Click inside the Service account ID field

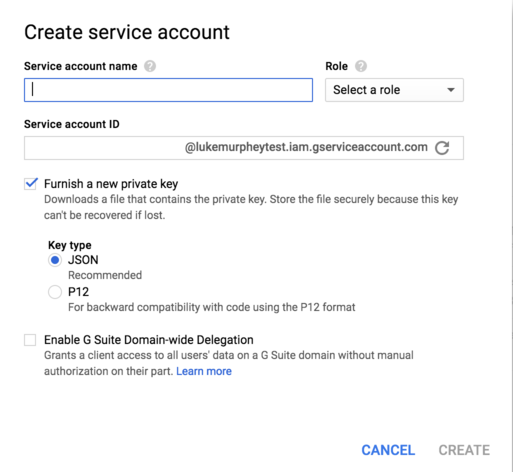103,148
